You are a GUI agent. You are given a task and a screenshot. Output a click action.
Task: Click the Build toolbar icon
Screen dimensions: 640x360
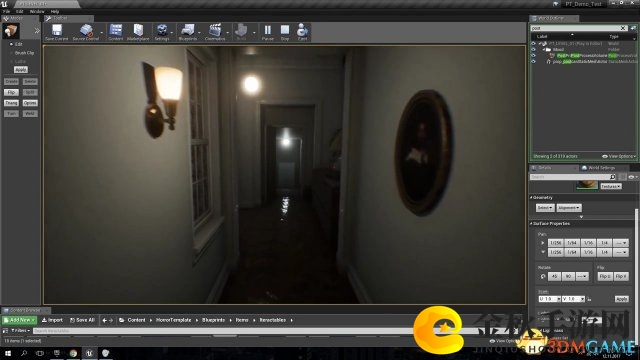[241, 32]
